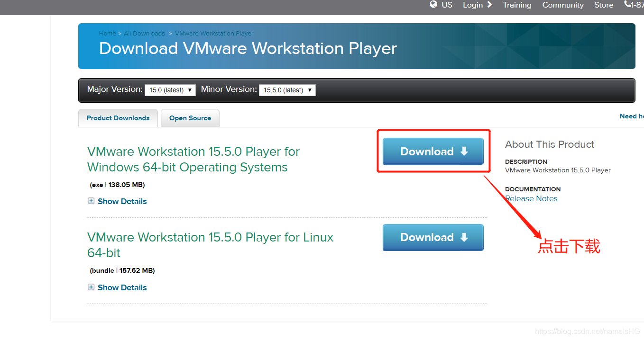Go to Home breadcrumb link
Image resolution: width=644 pixels, height=340 pixels.
coord(107,34)
